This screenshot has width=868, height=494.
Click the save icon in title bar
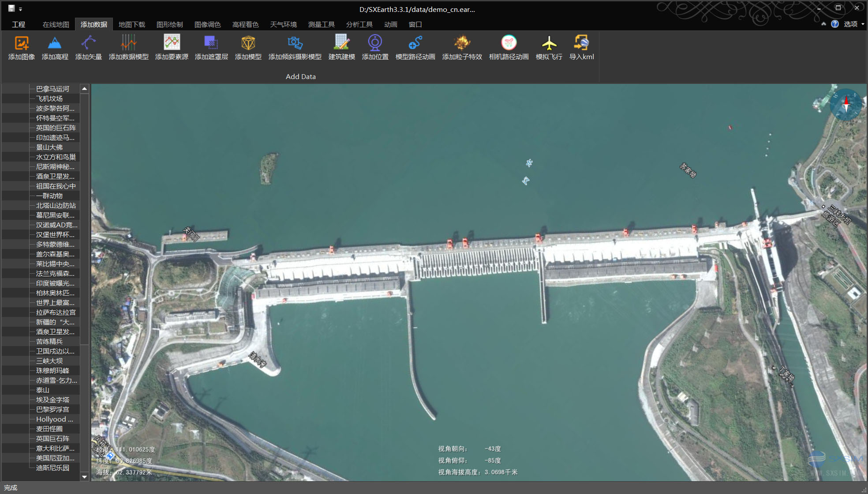click(11, 8)
